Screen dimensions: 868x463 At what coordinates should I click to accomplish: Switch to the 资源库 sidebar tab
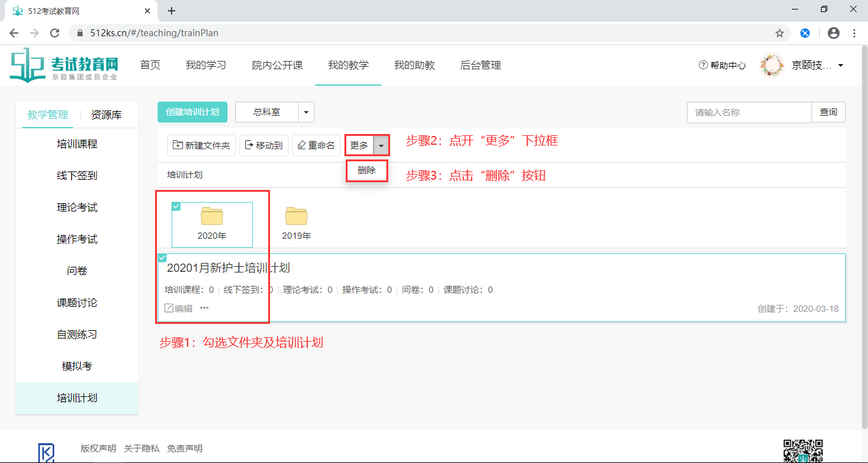[106, 115]
